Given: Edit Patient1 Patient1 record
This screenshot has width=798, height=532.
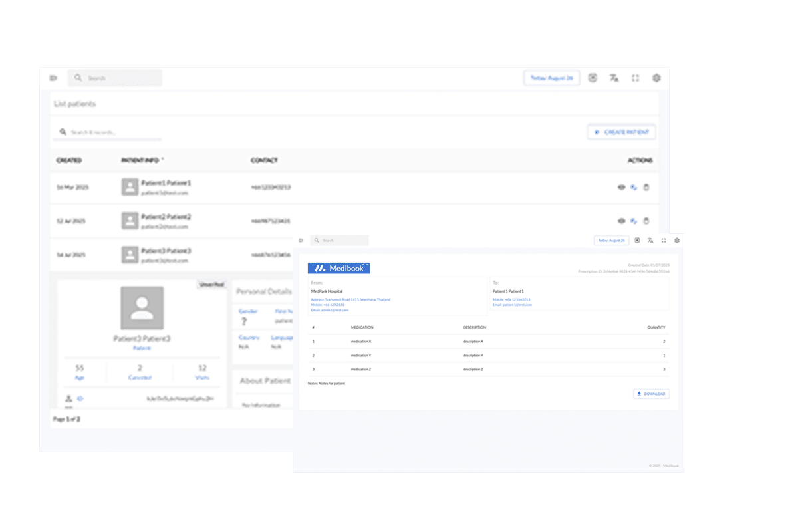Looking at the screenshot, I should tap(634, 188).
